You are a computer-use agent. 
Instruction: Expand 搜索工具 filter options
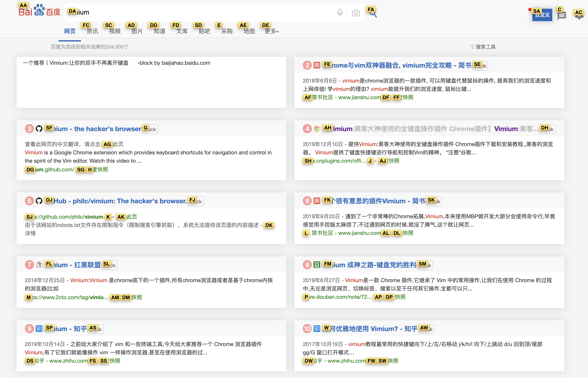(x=483, y=47)
